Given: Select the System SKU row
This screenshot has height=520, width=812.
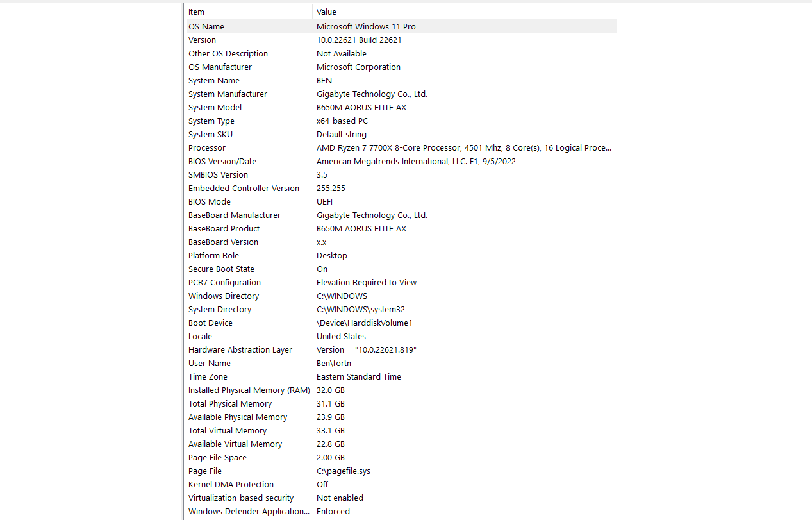Looking at the screenshot, I should [401, 134].
